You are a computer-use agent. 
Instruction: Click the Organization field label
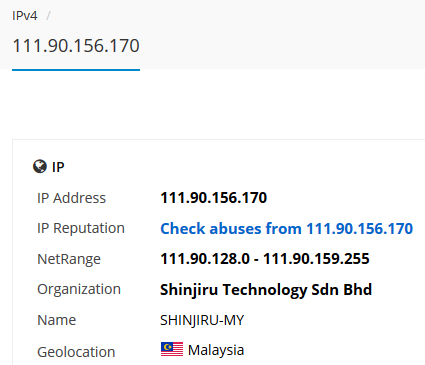[x=79, y=289]
